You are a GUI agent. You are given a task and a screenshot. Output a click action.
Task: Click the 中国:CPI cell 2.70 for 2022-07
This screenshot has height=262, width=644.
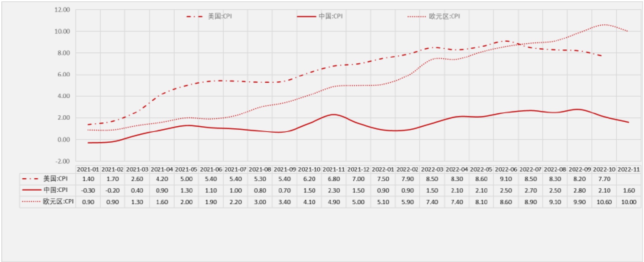click(531, 191)
